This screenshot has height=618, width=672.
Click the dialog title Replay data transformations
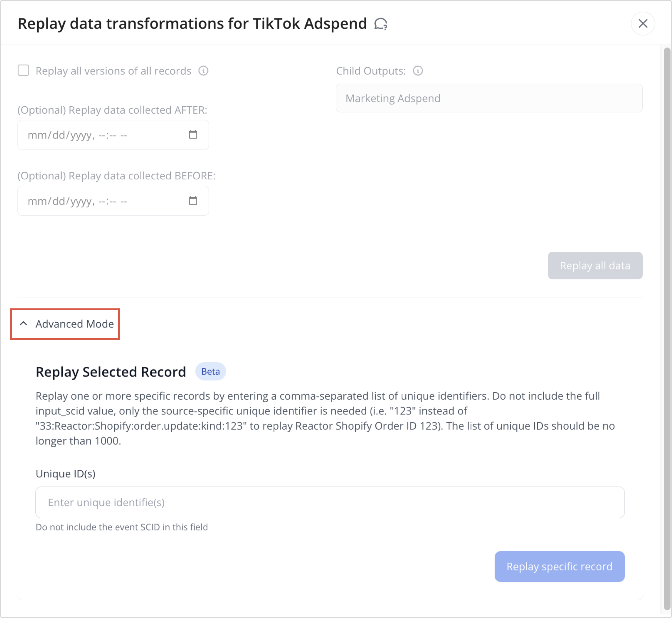192,23
